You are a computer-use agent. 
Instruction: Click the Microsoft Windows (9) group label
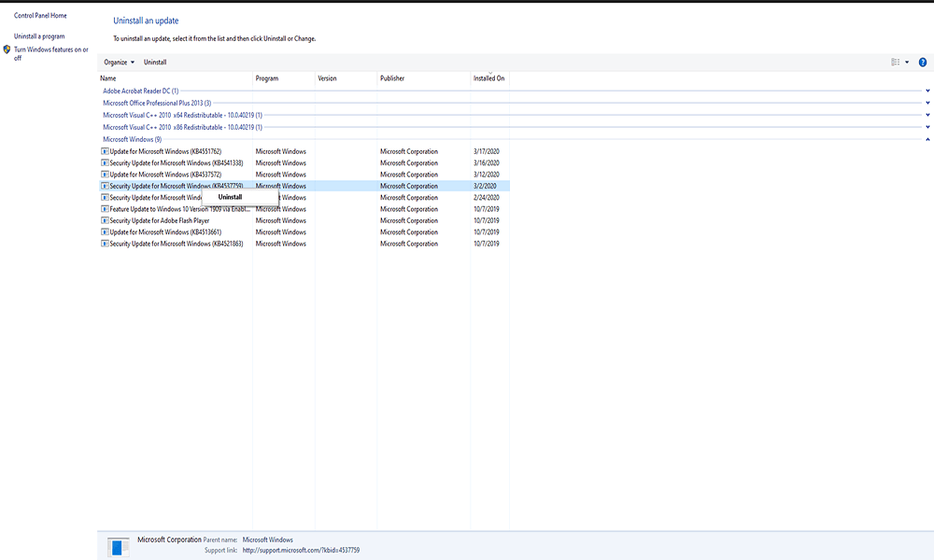coord(133,139)
